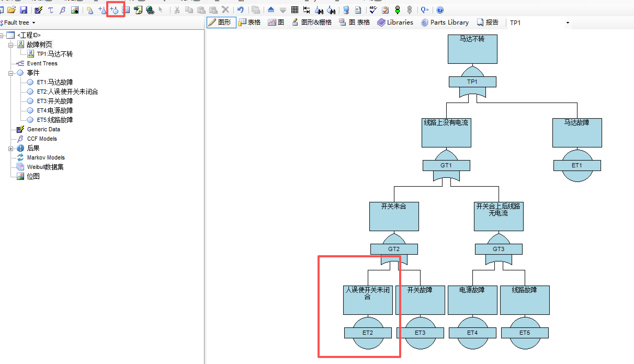Open file with the folder icon
634x364 pixels.
pyautogui.click(x=11, y=10)
